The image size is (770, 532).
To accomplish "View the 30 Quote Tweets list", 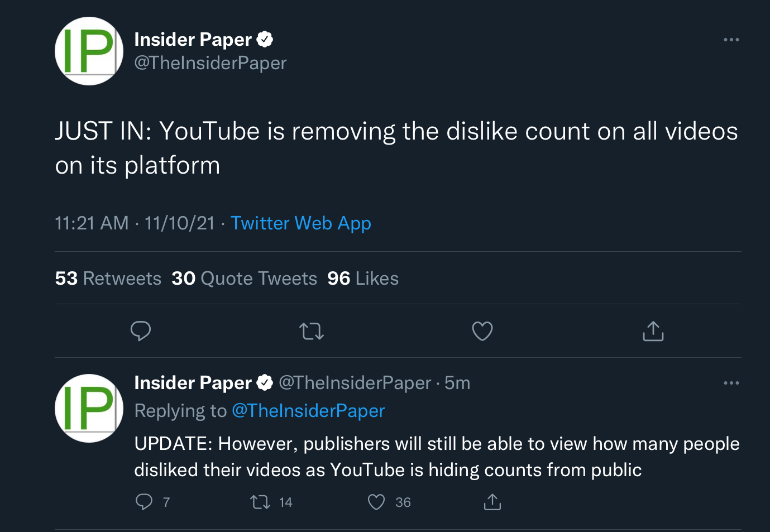I will point(244,278).
